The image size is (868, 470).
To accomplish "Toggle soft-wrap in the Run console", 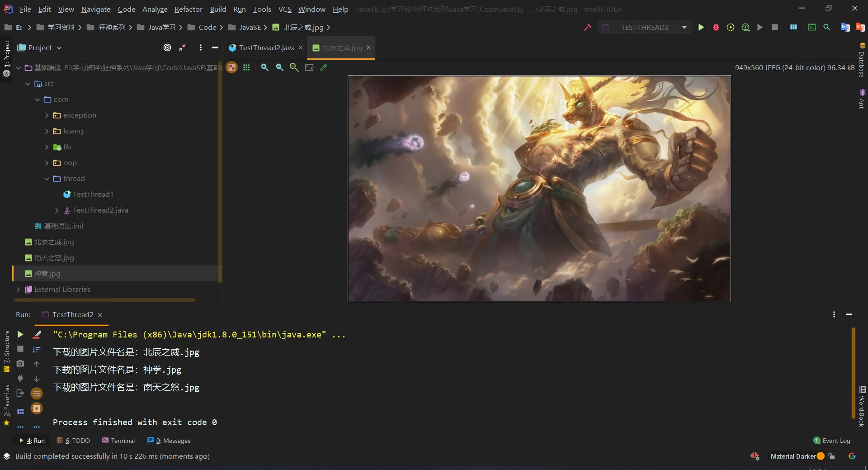I will tap(37, 394).
